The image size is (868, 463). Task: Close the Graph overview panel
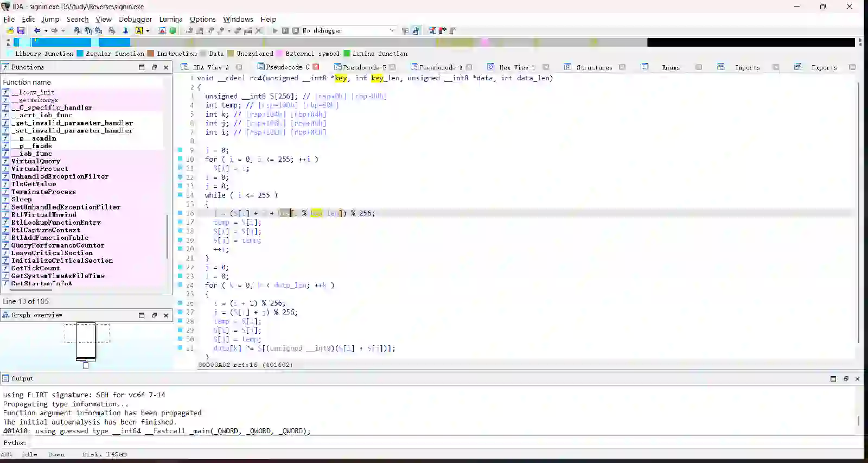(x=166, y=315)
